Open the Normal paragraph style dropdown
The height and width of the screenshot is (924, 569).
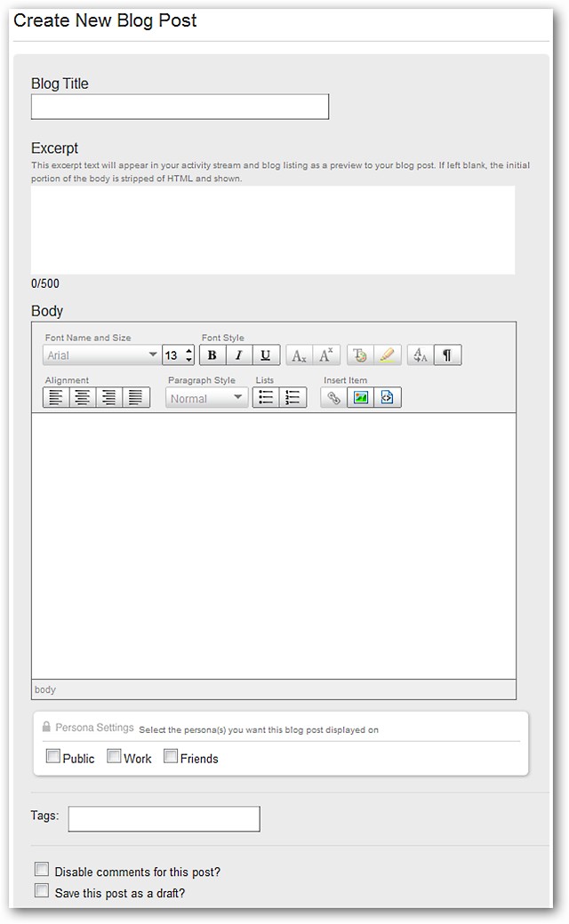click(206, 398)
